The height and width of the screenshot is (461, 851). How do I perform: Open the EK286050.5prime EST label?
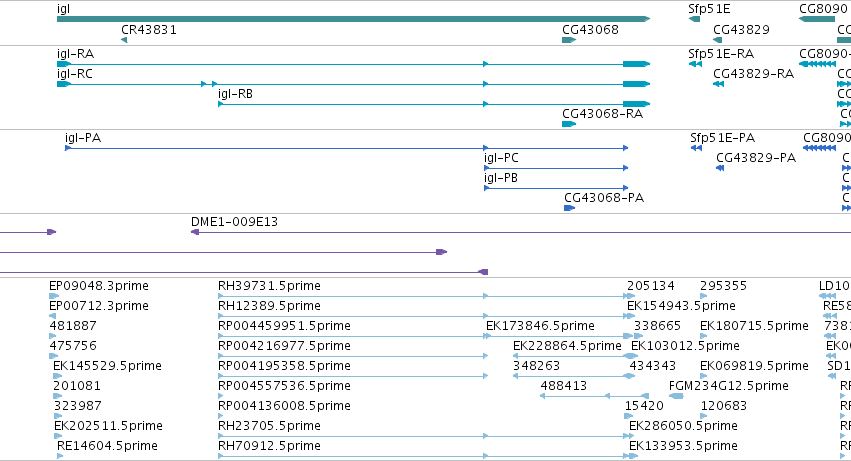683,426
